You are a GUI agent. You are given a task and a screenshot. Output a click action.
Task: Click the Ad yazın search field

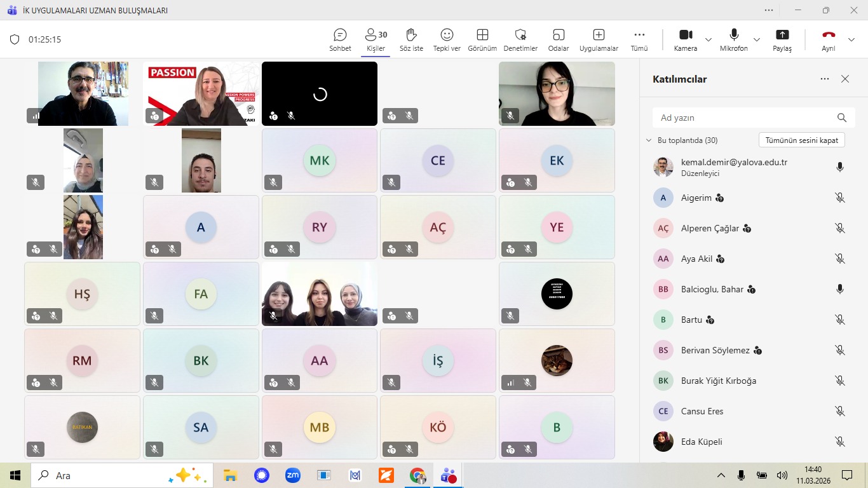click(743, 118)
